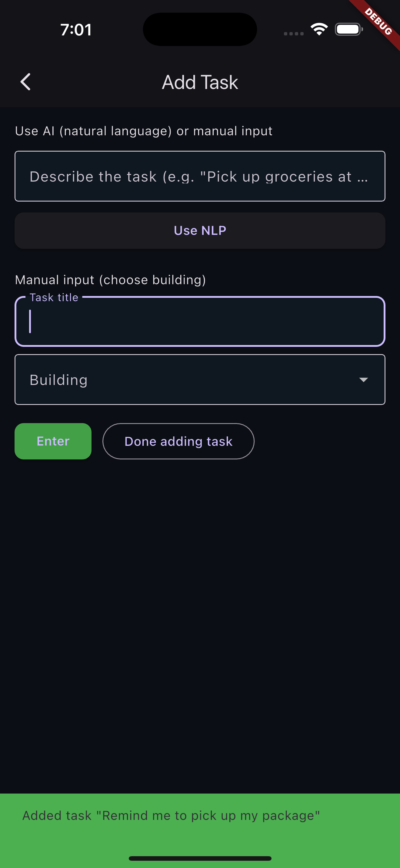Tap the Task title floating label
This screenshot has width=400, height=868.
(x=54, y=297)
